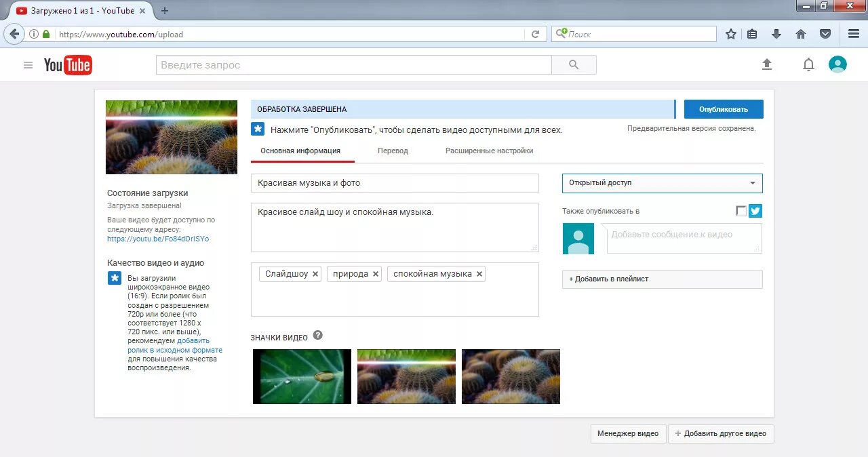The width and height of the screenshot is (868, 457).
Task: Go back with browser back arrow
Action: [x=14, y=34]
